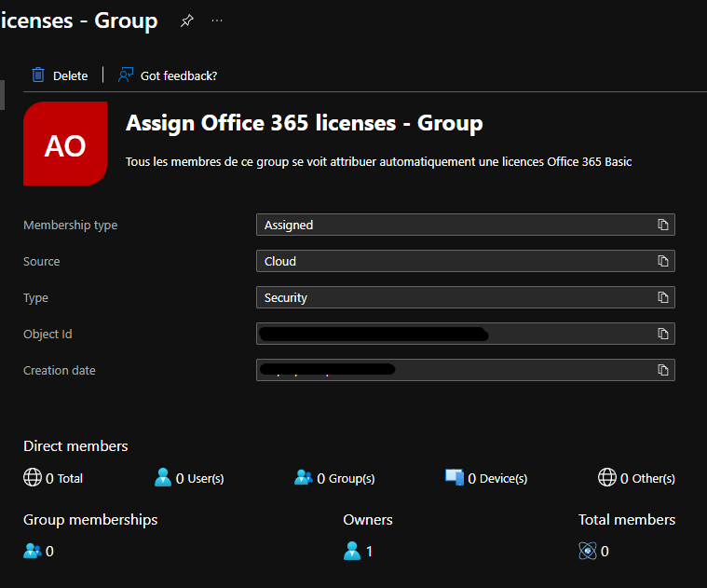The image size is (707, 588).
Task: Open the 0 User(s) members list
Action: point(199,478)
